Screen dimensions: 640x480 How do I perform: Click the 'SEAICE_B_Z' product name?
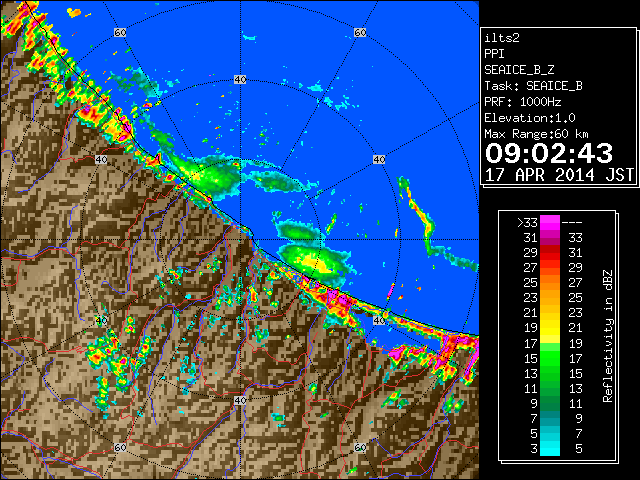coord(519,70)
